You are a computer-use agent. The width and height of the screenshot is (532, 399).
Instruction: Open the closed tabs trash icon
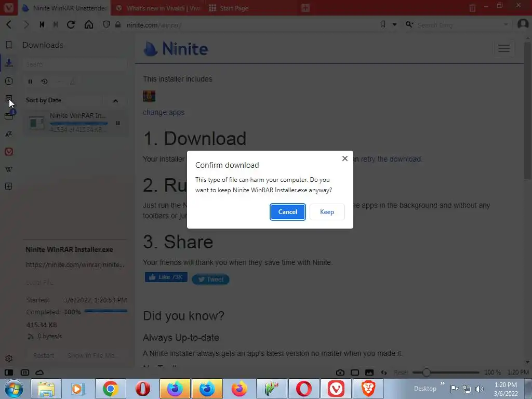472,8
